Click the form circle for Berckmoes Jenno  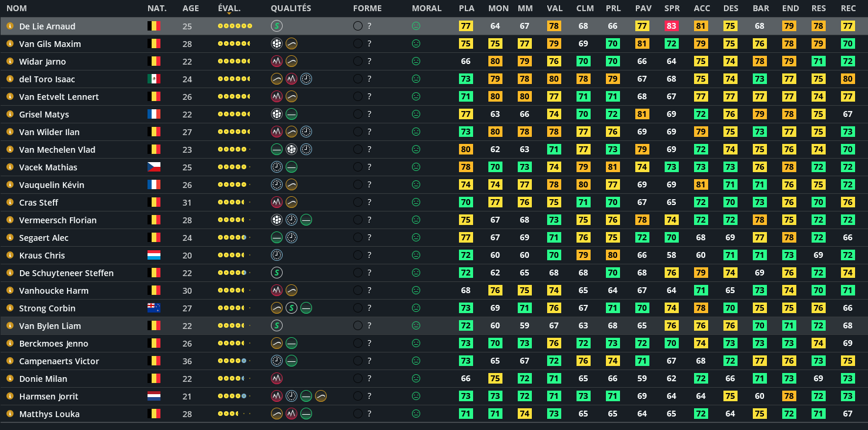coord(358,343)
